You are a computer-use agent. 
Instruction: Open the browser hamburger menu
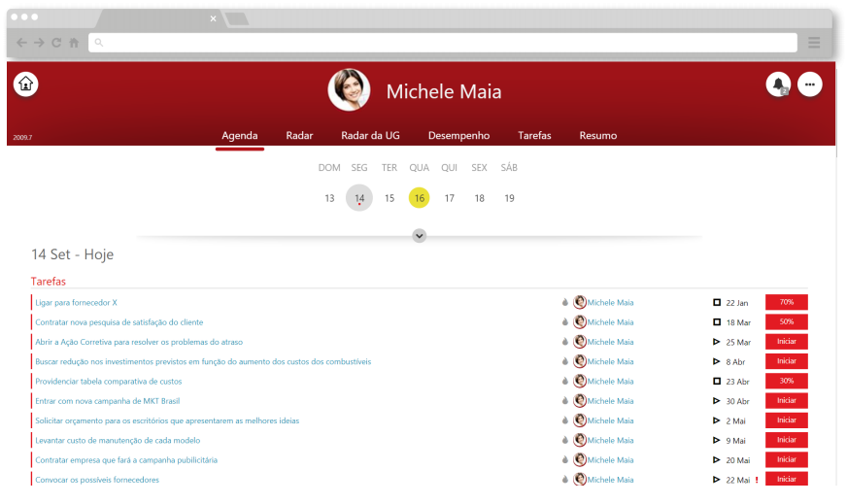tap(814, 42)
